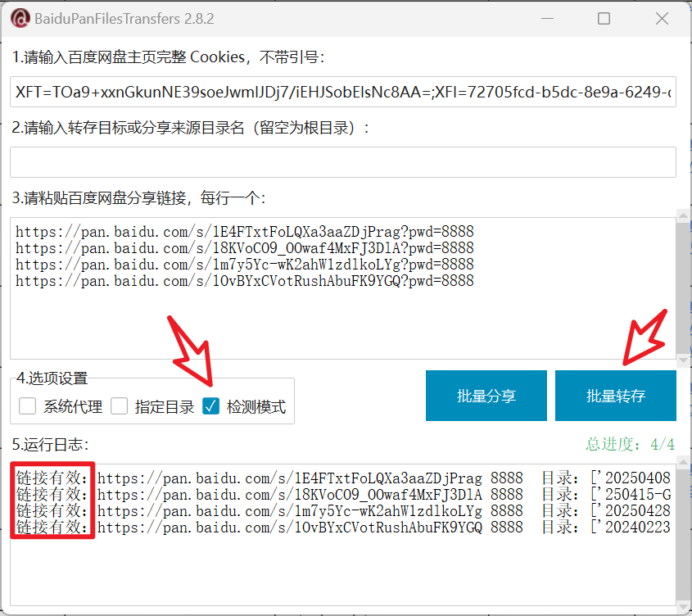Image resolution: width=692 pixels, height=616 pixels.
Task: Select the log line for 1OvBYxCVotRushAbuFK9YGQ
Action: (x=342, y=528)
